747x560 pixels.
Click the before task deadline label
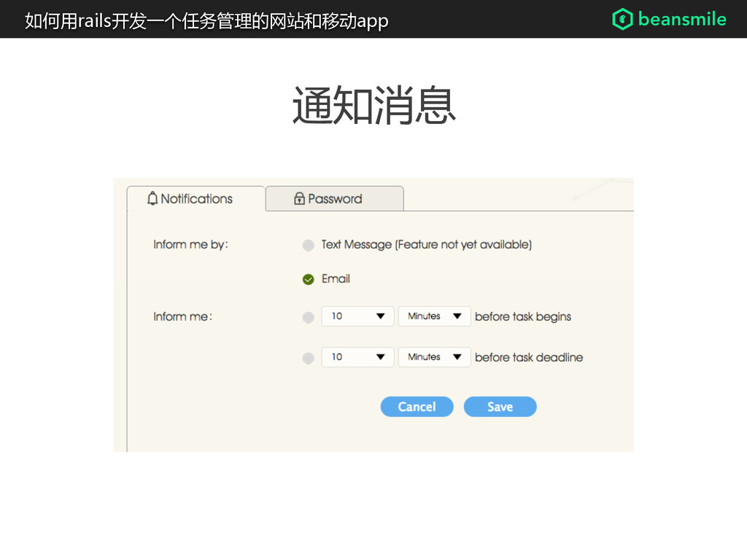click(529, 357)
